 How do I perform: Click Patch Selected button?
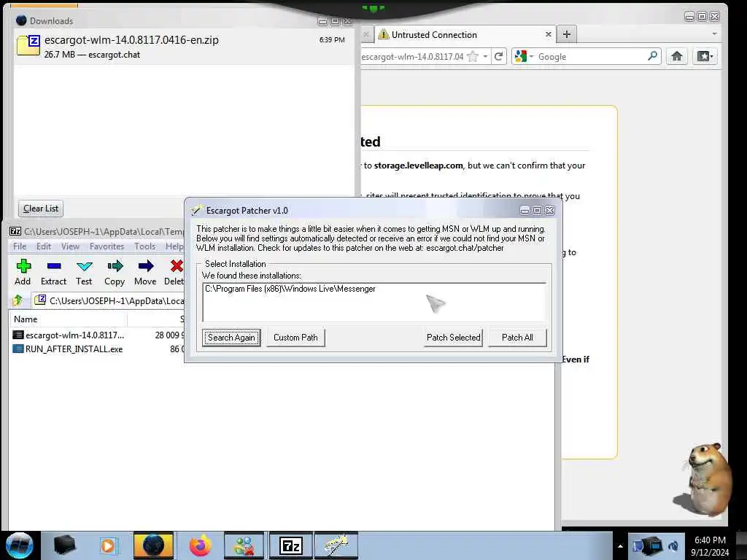453,338
